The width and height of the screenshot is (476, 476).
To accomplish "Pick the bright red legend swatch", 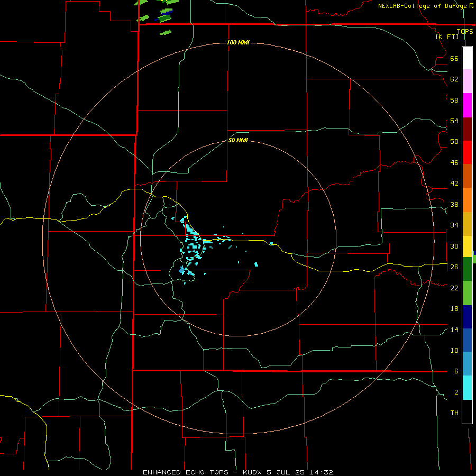I will coord(467,152).
